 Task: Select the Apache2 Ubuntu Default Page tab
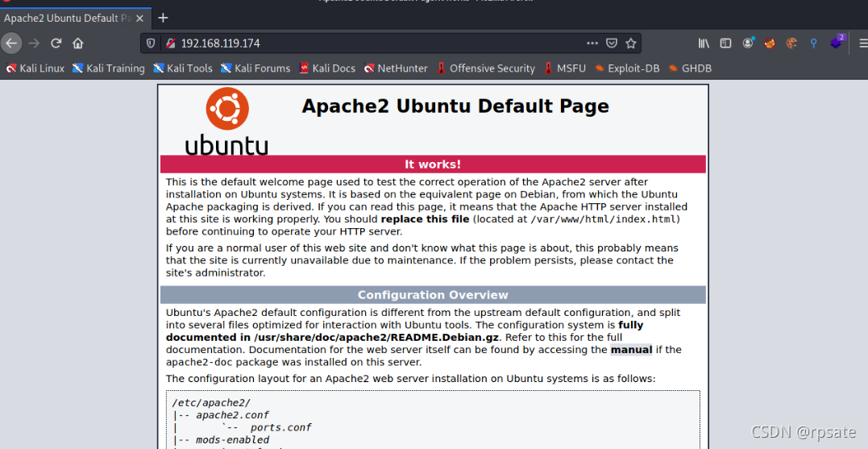[x=68, y=19]
